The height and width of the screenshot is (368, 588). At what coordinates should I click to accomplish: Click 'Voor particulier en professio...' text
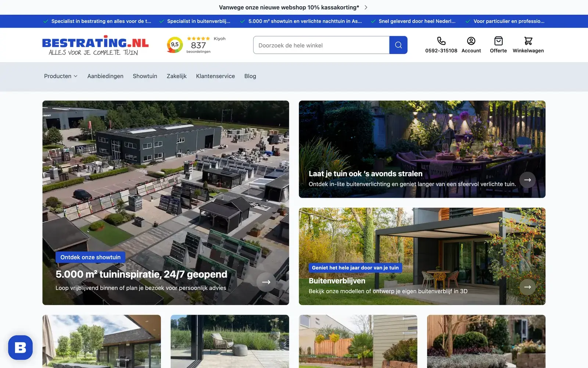click(509, 21)
